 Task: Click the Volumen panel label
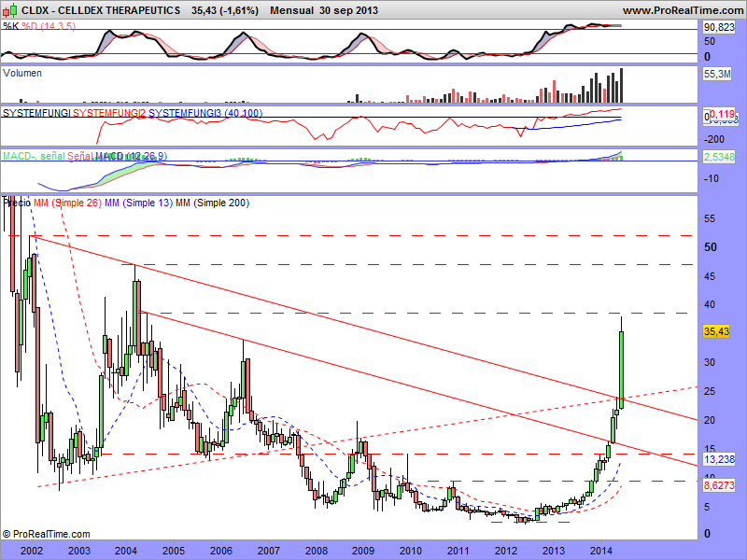[x=22, y=73]
